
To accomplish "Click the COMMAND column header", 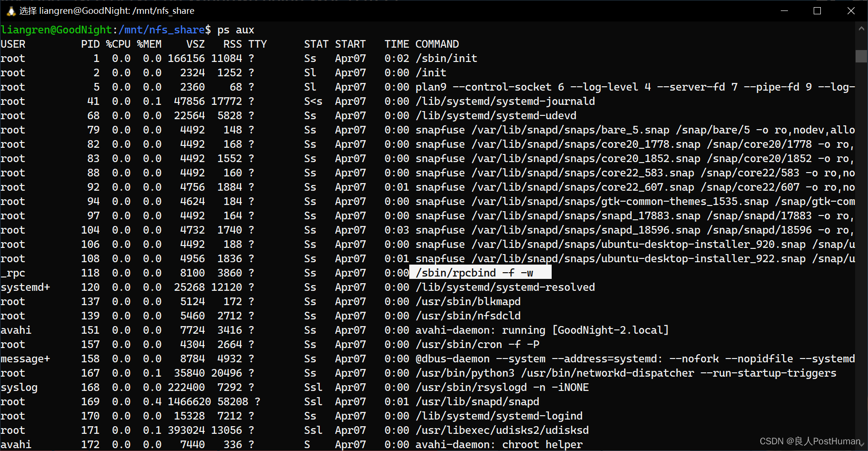I will click(x=437, y=44).
